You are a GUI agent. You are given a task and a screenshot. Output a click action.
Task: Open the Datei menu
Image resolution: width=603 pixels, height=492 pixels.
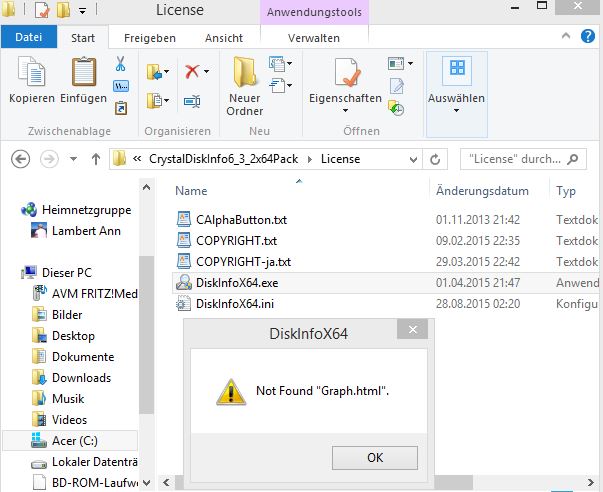[x=29, y=37]
